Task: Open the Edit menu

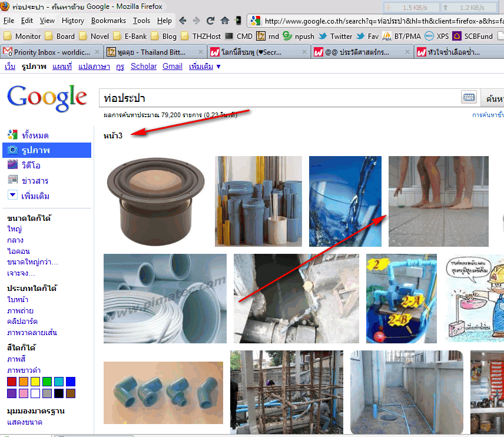Action: 27,21
